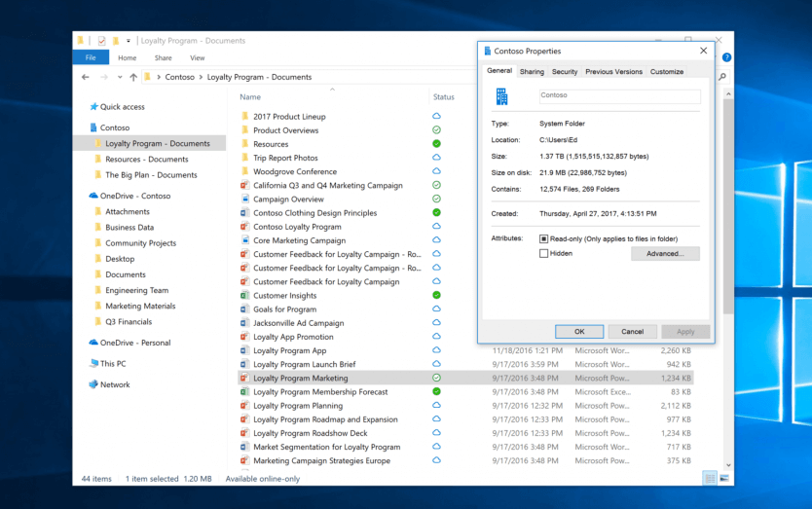Viewport: 812px width, 509px height.
Task: Open the recent locations dropdown chevron
Action: 120,77
